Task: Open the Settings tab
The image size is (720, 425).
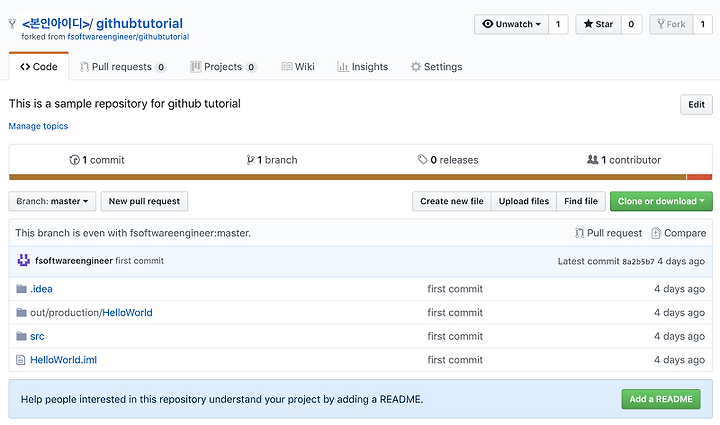Action: point(436,67)
